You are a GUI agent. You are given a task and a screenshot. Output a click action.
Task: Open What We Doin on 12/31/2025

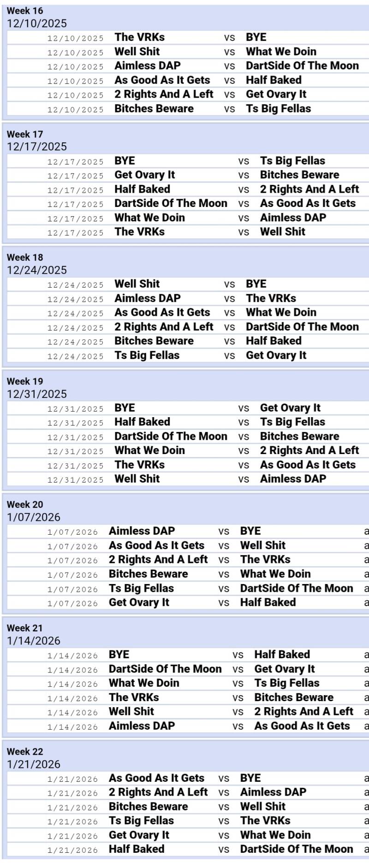[x=149, y=450]
